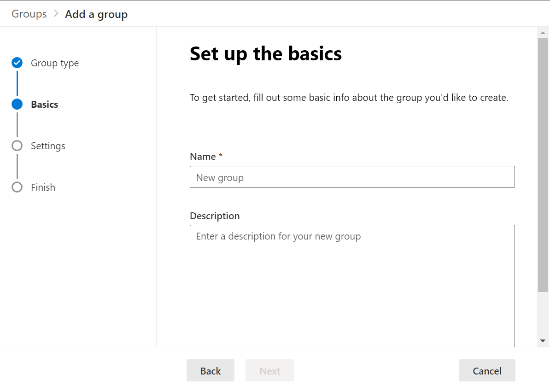Click the breadcrumb chevron after Groups
550x392 pixels.
(56, 14)
